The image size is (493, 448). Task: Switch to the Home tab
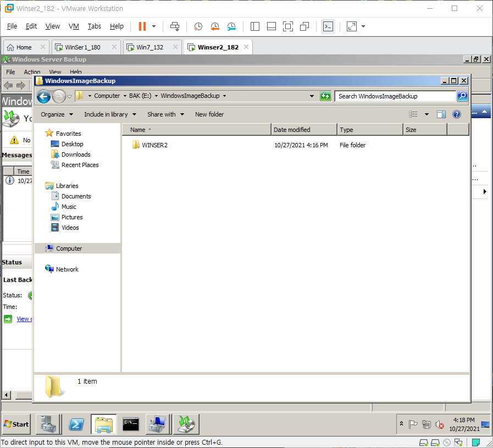point(24,47)
